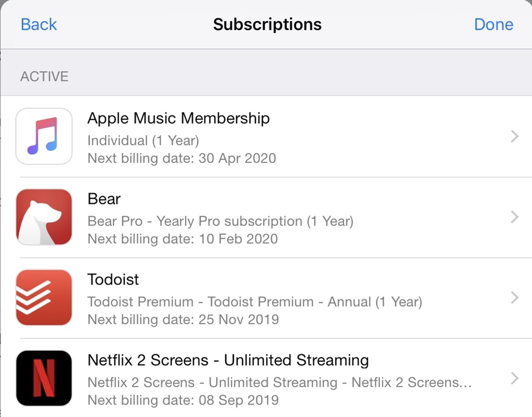Screen dimensions: 532x417
Task: Tap Todoist Premium Annual plan text
Action: (254, 302)
